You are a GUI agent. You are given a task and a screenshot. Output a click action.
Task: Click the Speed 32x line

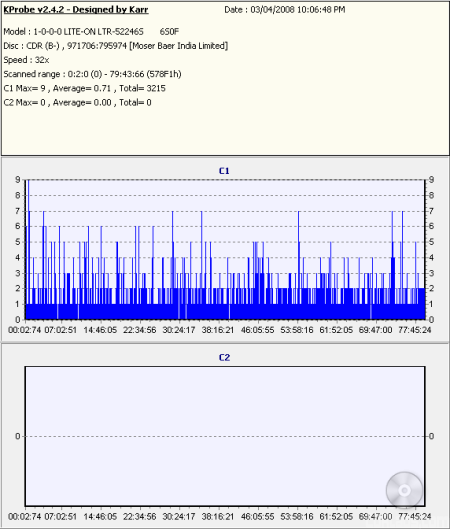pyautogui.click(x=26, y=60)
